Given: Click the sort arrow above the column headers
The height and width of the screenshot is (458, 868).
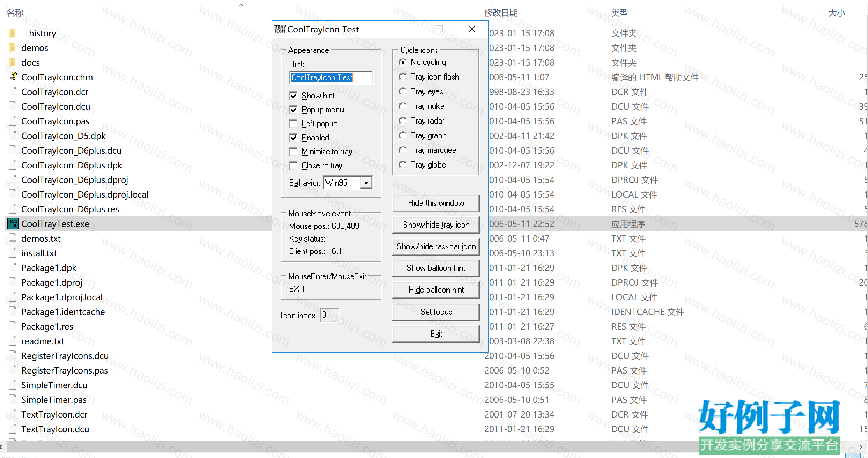Looking at the screenshot, I should pos(241,5).
